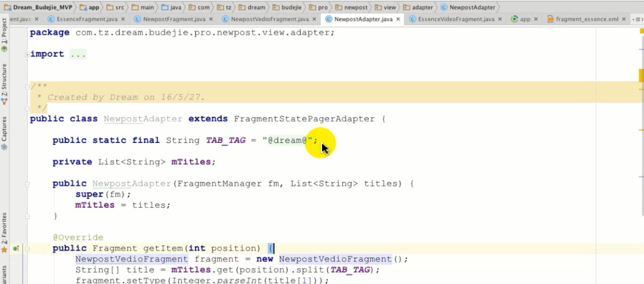The height and width of the screenshot is (284, 644).
Task: Switch to the NewpostVedioFragment.java tab
Action: (x=269, y=19)
